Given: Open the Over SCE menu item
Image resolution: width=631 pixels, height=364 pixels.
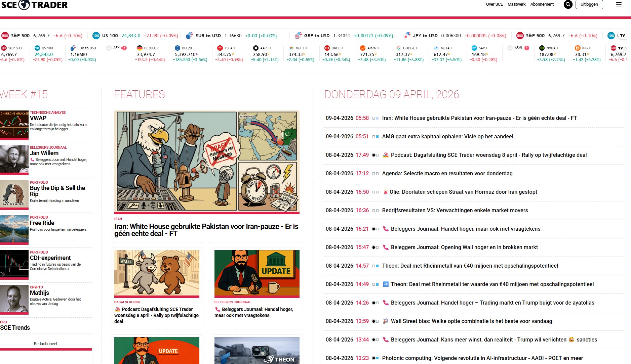Looking at the screenshot, I should coord(494,4).
